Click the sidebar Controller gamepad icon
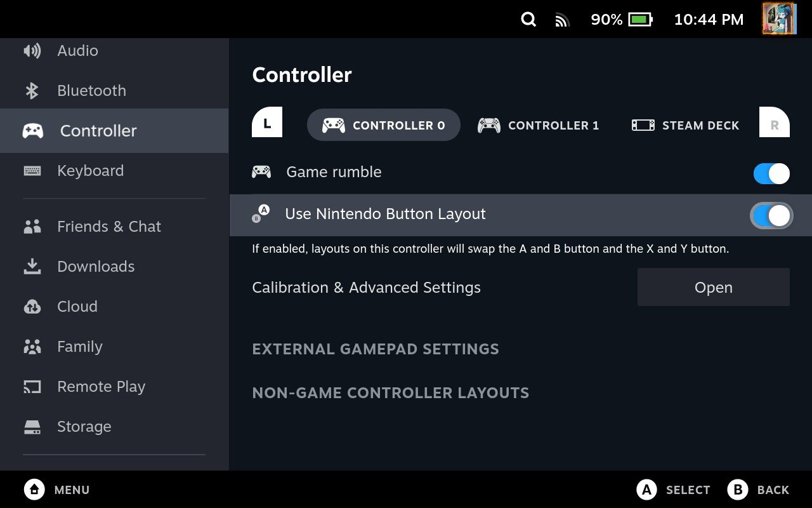Screen dimensions: 812x508 click(33, 131)
